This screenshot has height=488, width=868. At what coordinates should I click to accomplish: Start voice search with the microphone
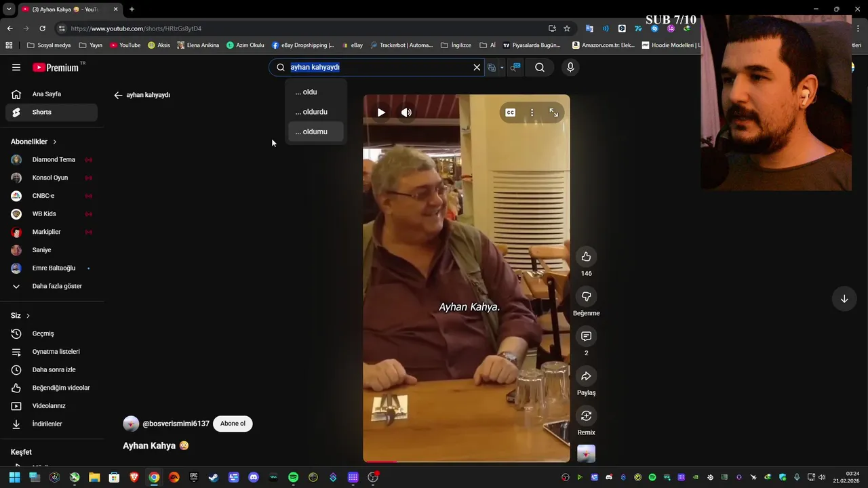pos(570,67)
